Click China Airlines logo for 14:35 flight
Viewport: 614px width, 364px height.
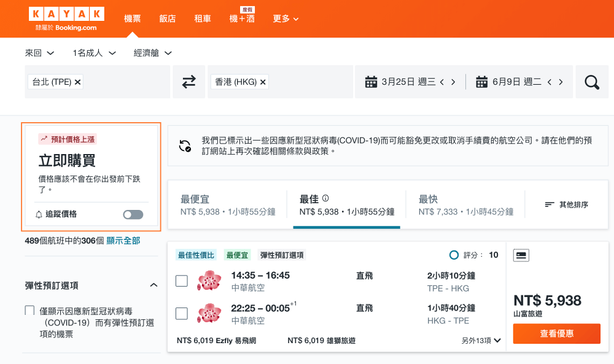click(209, 281)
